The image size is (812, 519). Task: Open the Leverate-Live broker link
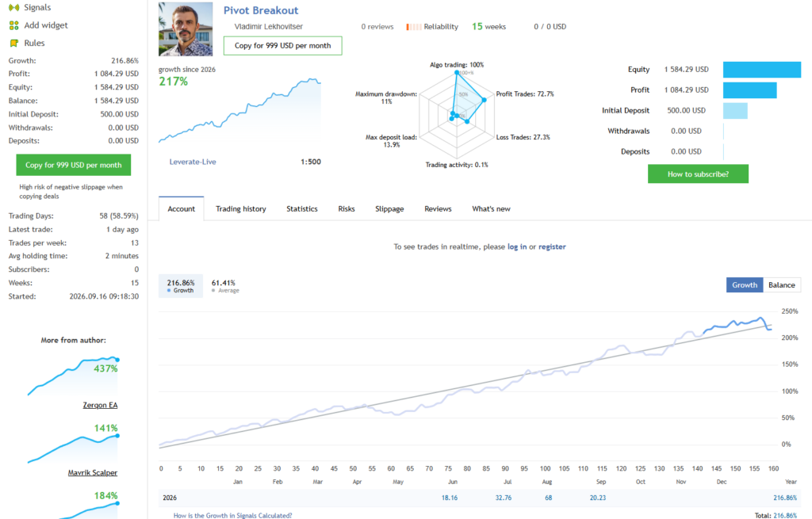[x=193, y=162]
